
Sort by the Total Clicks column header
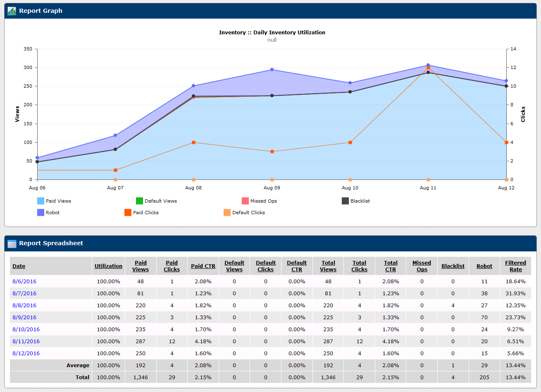(360, 266)
